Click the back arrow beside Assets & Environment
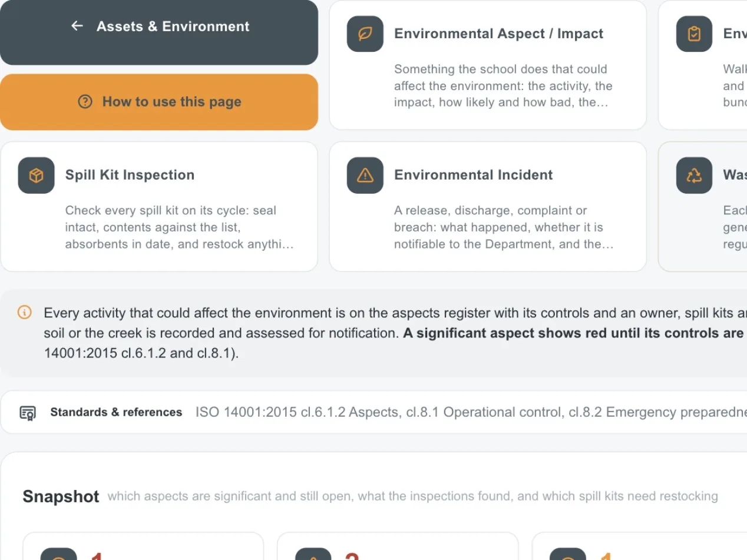The height and width of the screenshot is (560, 747). 77,26
